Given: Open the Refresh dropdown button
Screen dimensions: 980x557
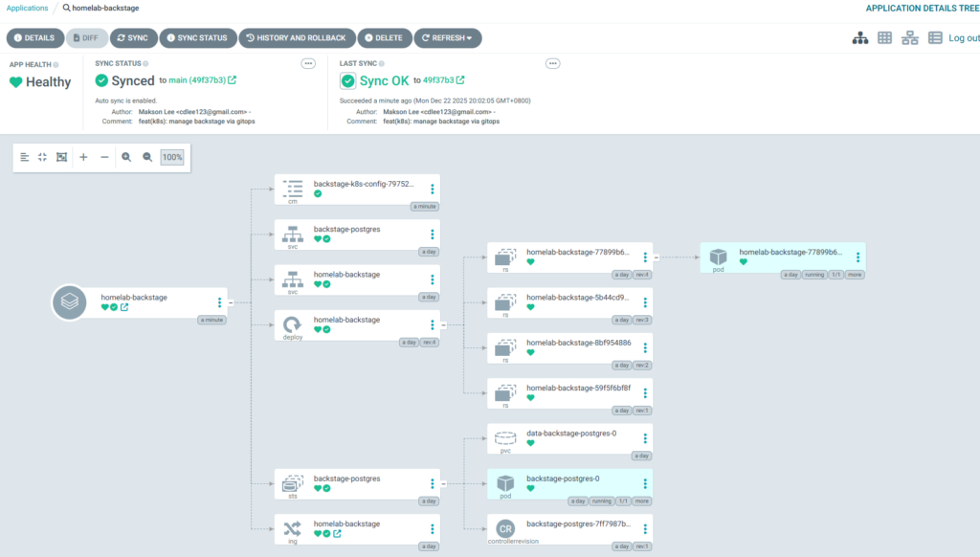Looking at the screenshot, I should [x=447, y=38].
